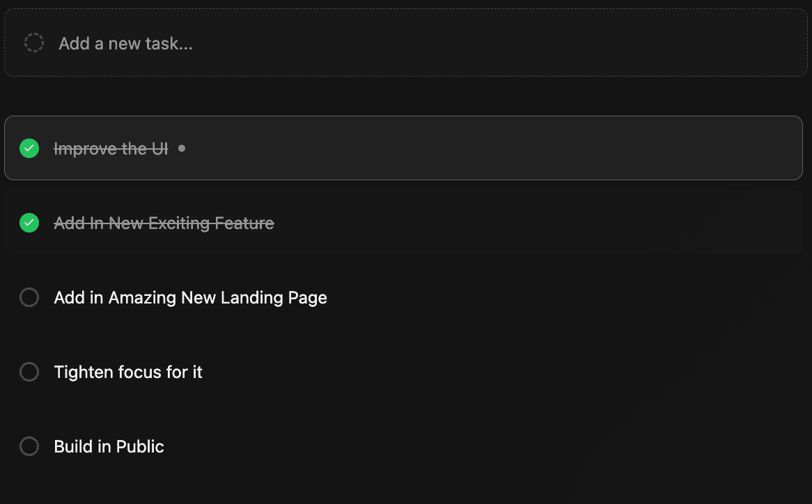
Task: Uncheck "Add In New Exciting Feature" green checkmark
Action: (x=29, y=223)
